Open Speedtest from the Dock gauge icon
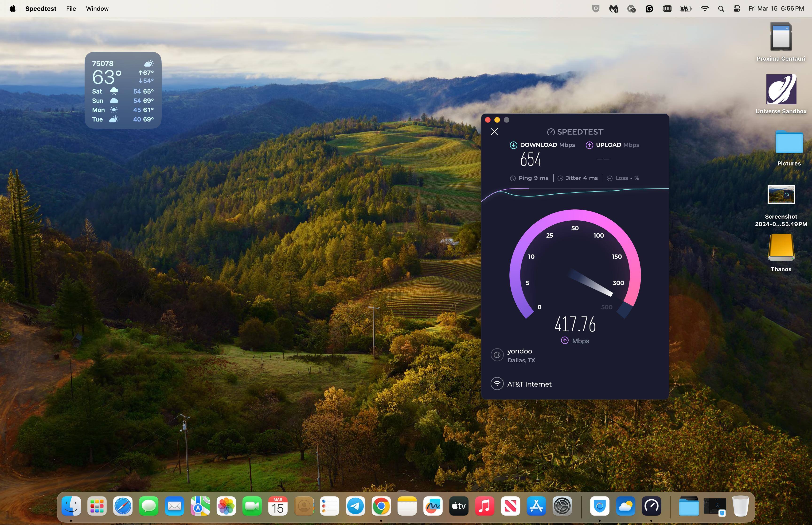The width and height of the screenshot is (812, 525). [651, 506]
